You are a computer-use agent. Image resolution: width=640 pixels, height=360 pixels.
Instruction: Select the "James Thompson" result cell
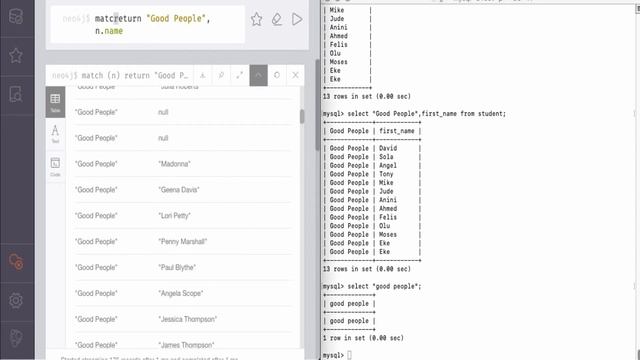[186, 345]
